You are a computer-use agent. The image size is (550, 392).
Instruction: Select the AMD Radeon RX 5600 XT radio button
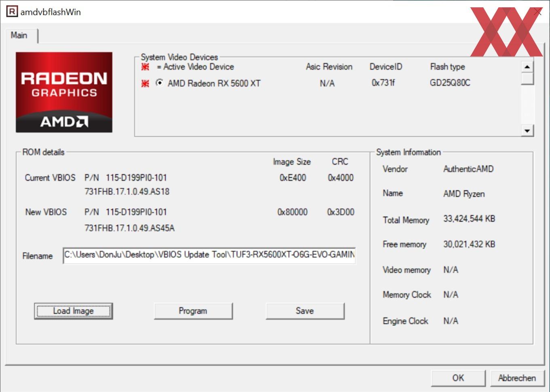tap(160, 82)
